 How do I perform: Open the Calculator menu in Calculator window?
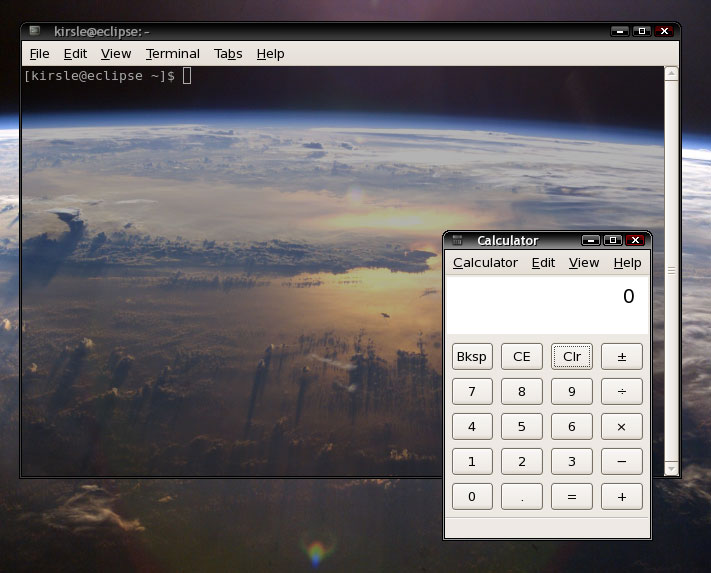pos(485,263)
